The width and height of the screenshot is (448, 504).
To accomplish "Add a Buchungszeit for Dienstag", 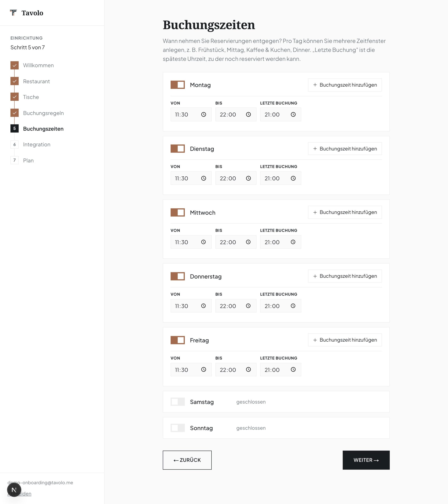I will [345, 149].
